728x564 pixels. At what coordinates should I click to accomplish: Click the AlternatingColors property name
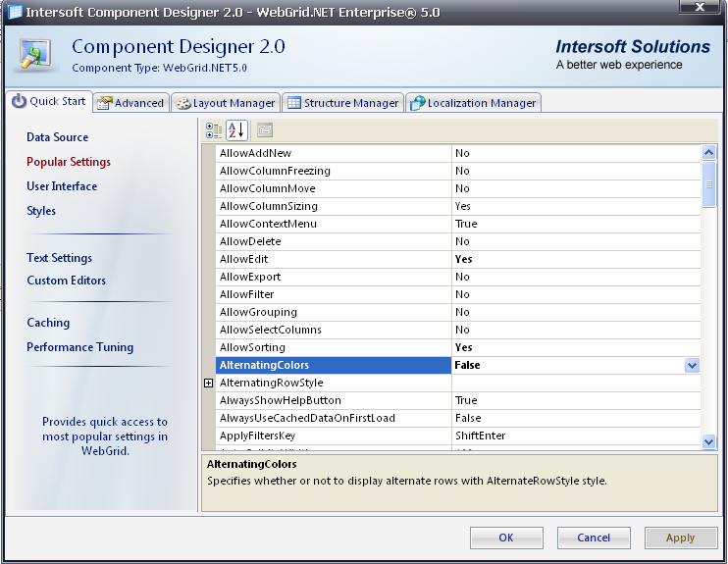tap(264, 365)
